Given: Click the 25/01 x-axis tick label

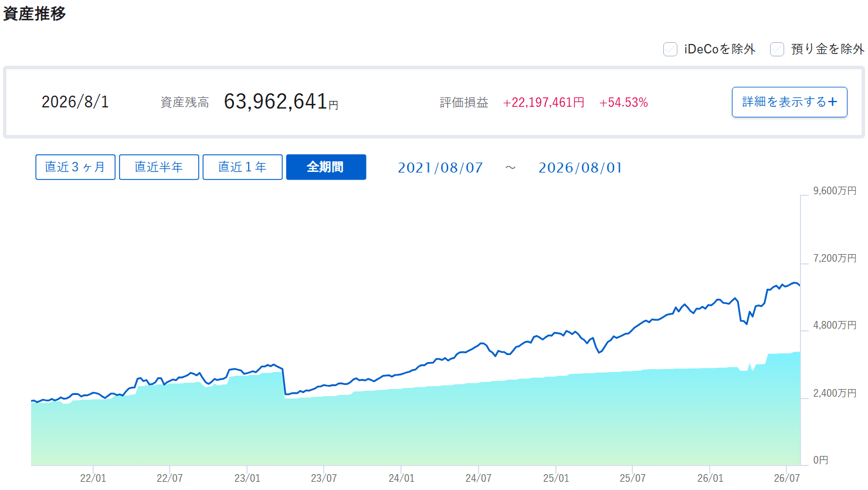Looking at the screenshot, I should (556, 478).
